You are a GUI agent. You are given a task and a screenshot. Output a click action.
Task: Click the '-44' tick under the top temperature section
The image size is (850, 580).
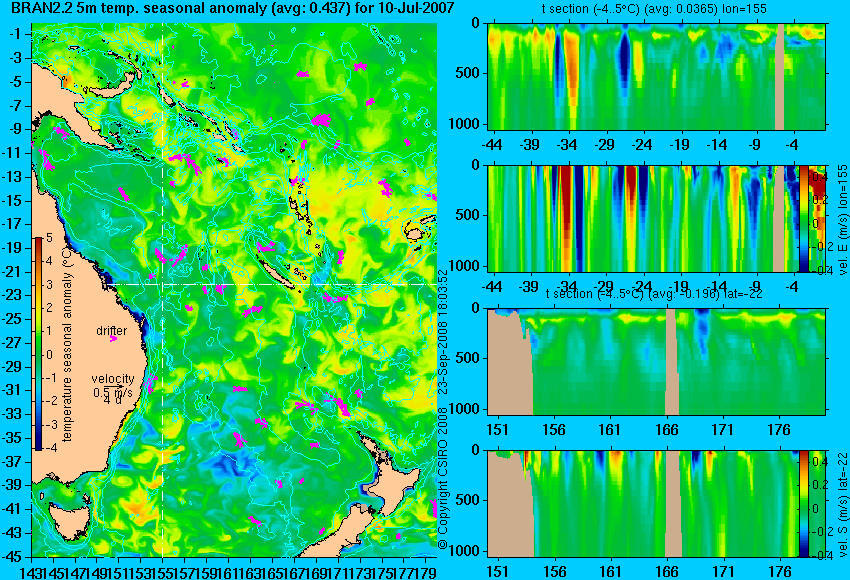[492, 145]
